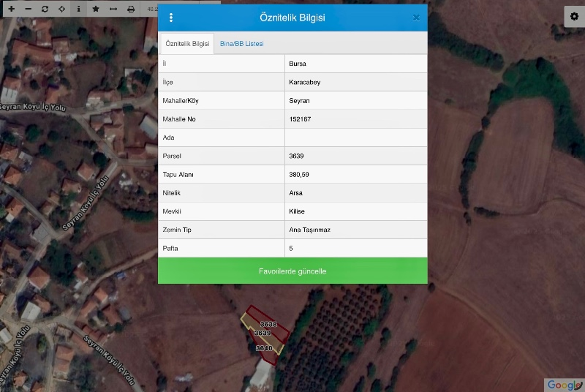Click the Google logo link

(563, 385)
